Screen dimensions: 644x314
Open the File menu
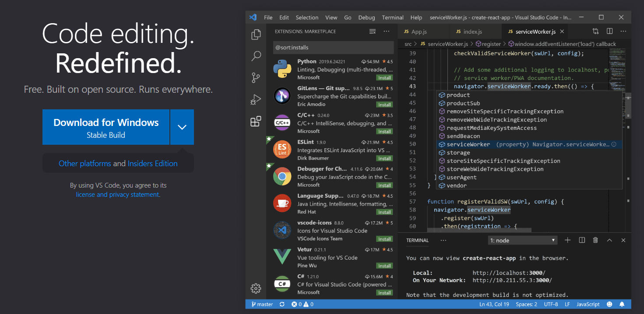pos(268,17)
